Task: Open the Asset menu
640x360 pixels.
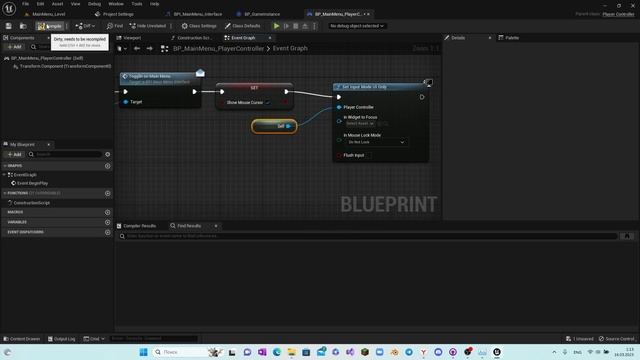Action: (x=57, y=4)
